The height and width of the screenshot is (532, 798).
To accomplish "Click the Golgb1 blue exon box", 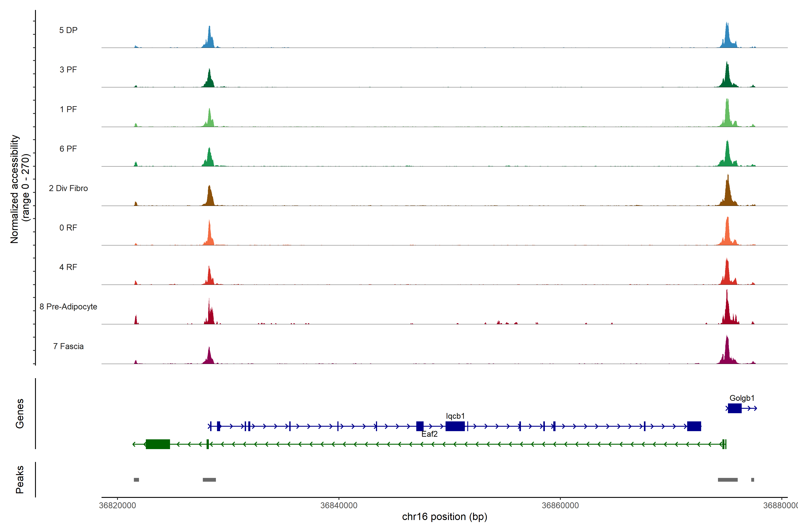I will pos(735,408).
